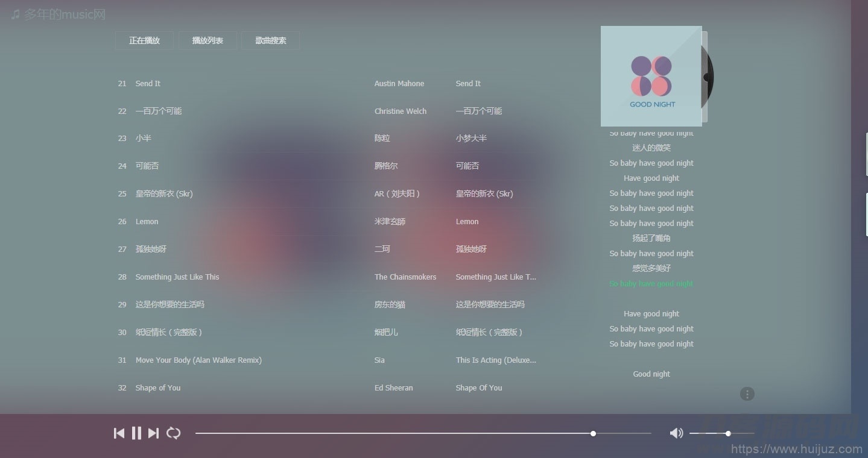Click artist 腾格尔
868x458 pixels.
click(x=386, y=166)
